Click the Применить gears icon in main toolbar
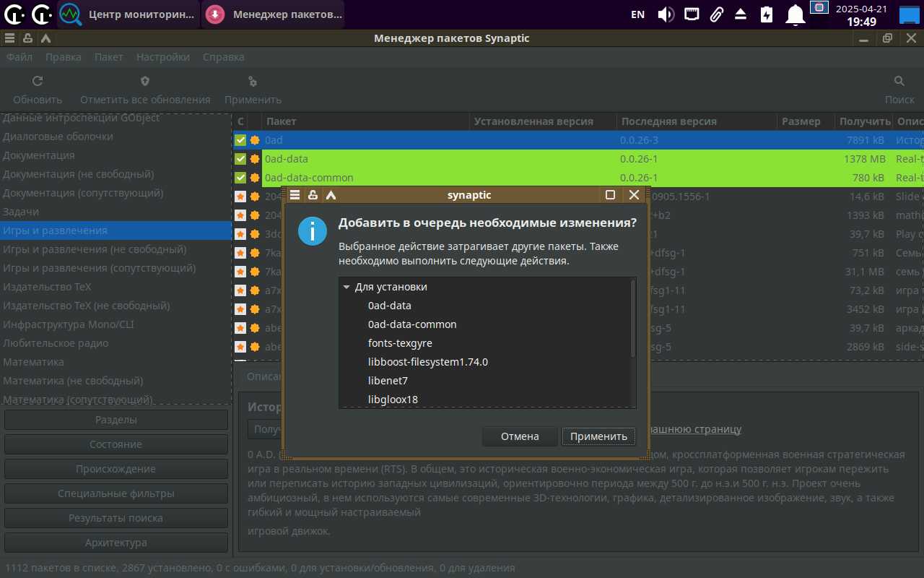The height and width of the screenshot is (578, 924). click(x=253, y=82)
